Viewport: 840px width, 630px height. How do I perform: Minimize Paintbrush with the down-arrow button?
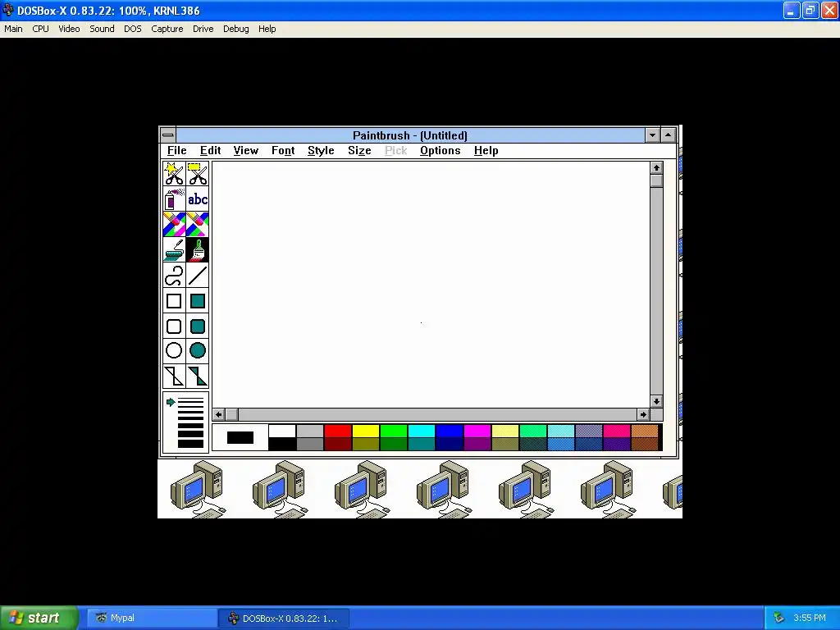[652, 135]
